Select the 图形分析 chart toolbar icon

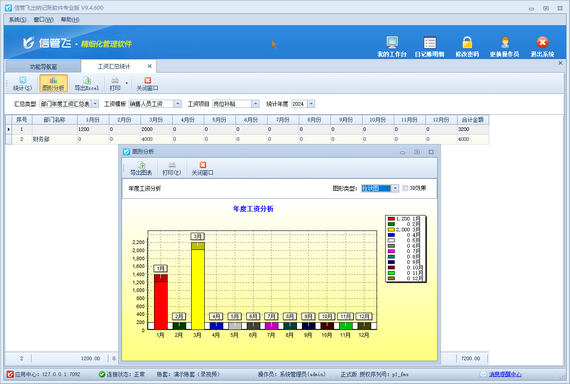53,84
